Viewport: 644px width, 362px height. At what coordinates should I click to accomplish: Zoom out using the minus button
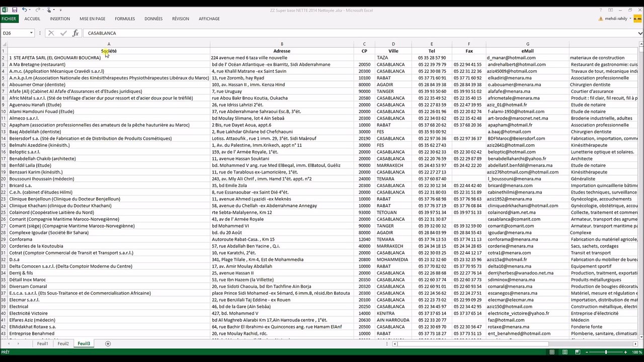click(587, 352)
